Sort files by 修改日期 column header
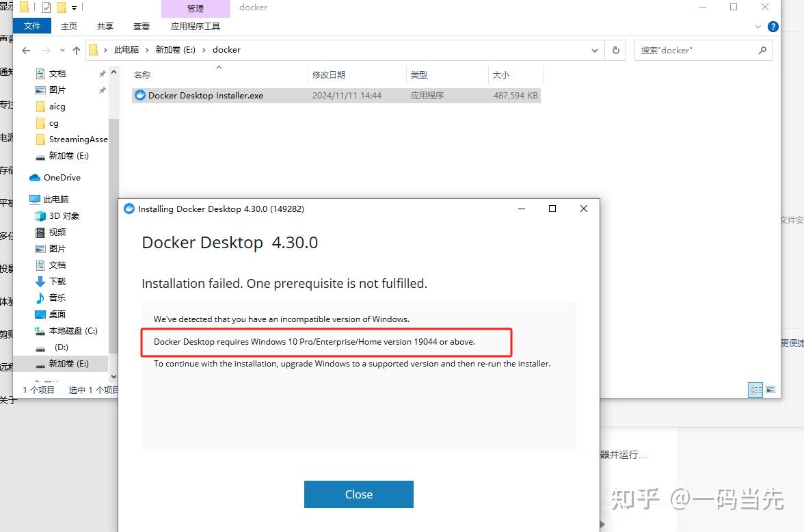Screen dimensions: 804x532 click(329, 75)
